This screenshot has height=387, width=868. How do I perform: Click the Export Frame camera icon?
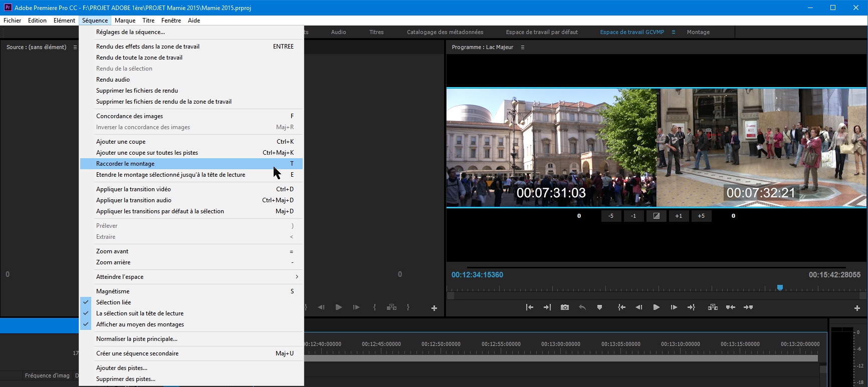[x=565, y=307]
